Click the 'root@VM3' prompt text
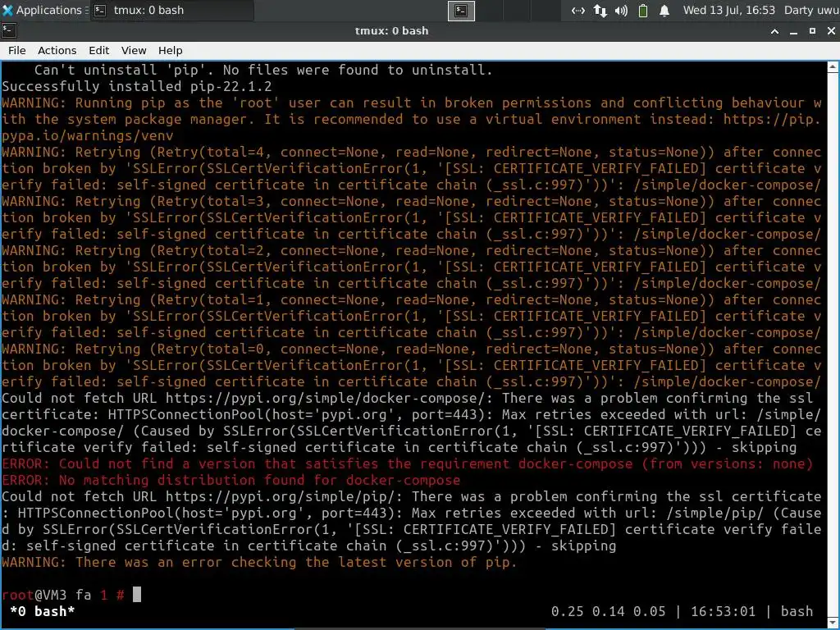 click(x=34, y=595)
